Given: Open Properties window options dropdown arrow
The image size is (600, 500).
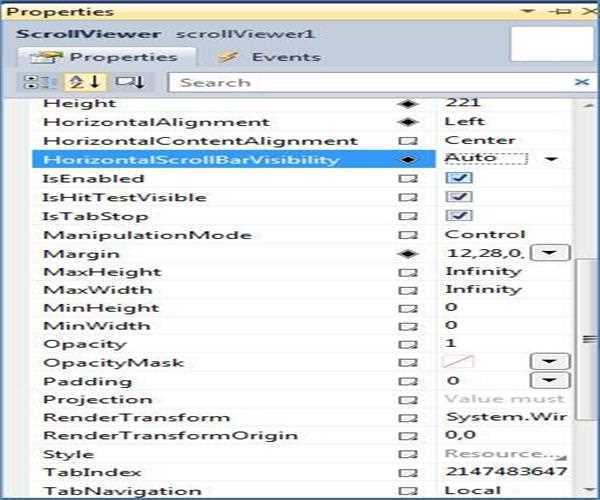Looking at the screenshot, I should [528, 11].
